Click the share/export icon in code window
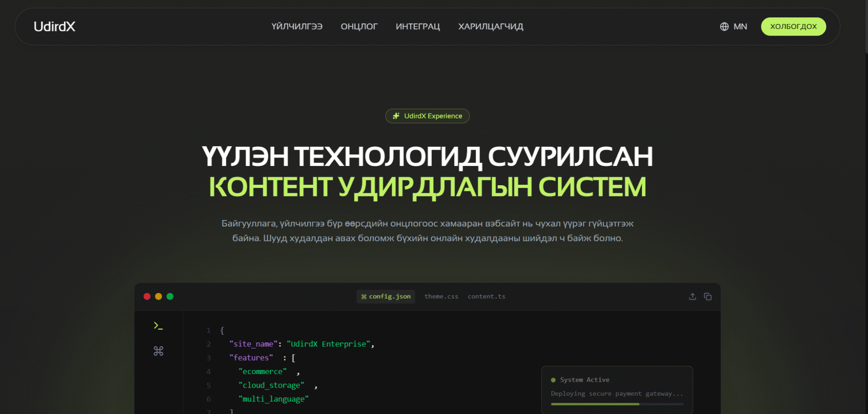Screen dimensions: 868x414 (x=692, y=296)
